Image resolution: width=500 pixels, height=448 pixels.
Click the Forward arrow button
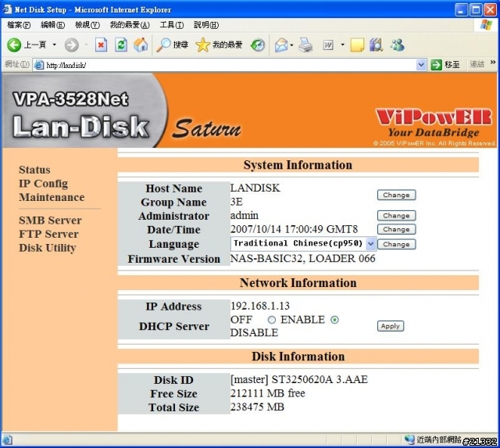click(x=71, y=45)
